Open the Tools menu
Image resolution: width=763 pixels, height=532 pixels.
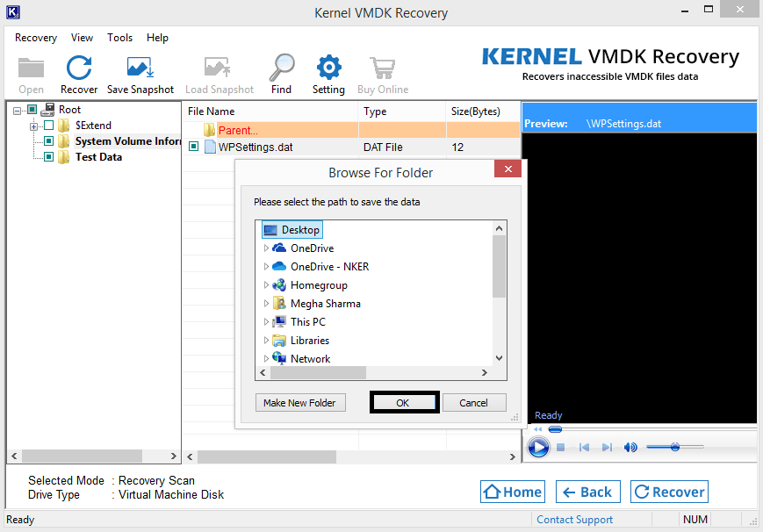(x=119, y=38)
